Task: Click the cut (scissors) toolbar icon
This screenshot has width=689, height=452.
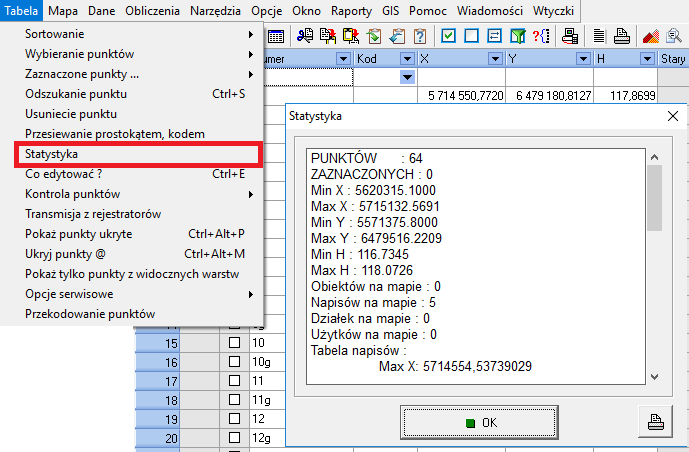Action: click(x=305, y=36)
